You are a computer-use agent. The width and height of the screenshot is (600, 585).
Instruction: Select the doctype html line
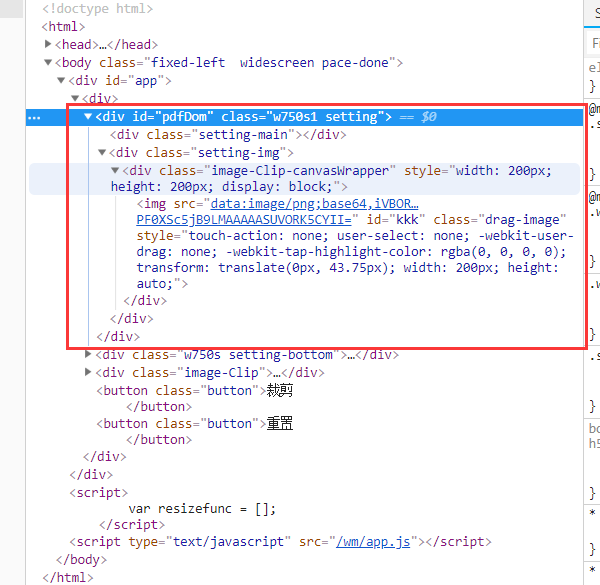click(98, 8)
